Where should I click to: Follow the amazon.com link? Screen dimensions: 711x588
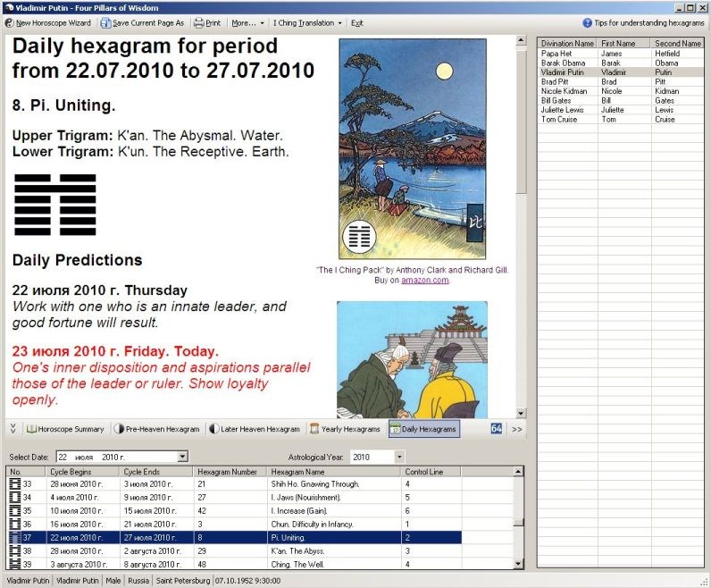425,281
